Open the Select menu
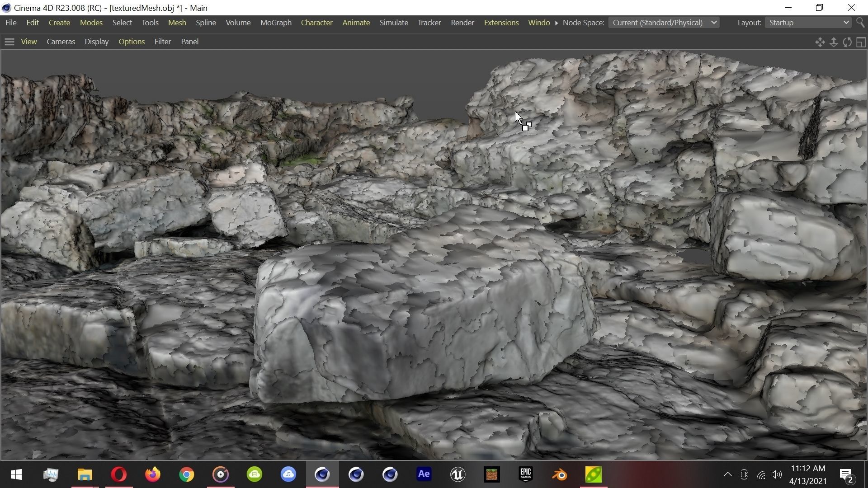868x488 pixels. pyautogui.click(x=122, y=23)
